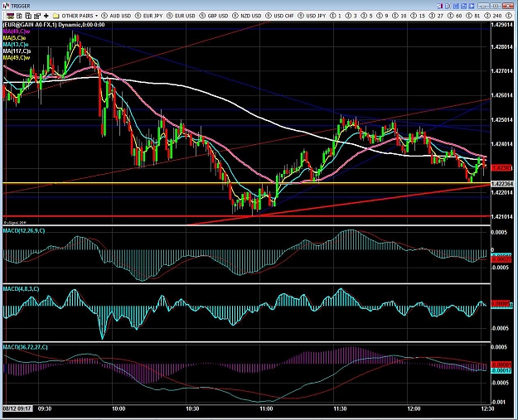Set the interval to 27 minutes
518x420 pixels.
point(436,16)
